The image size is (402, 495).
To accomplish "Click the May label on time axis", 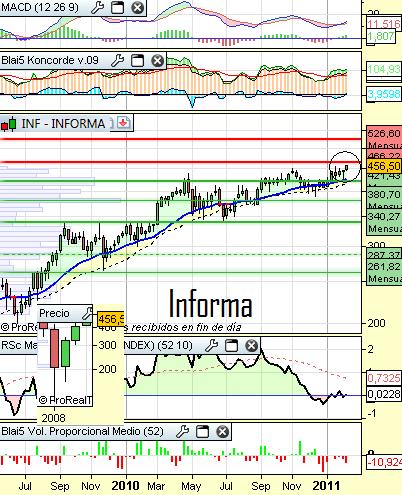I will tap(191, 486).
